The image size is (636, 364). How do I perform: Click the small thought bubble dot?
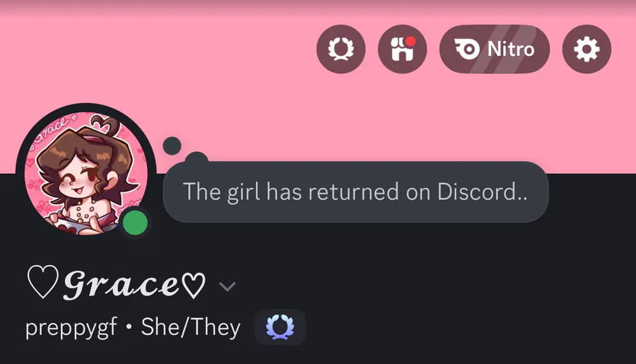[x=172, y=146]
